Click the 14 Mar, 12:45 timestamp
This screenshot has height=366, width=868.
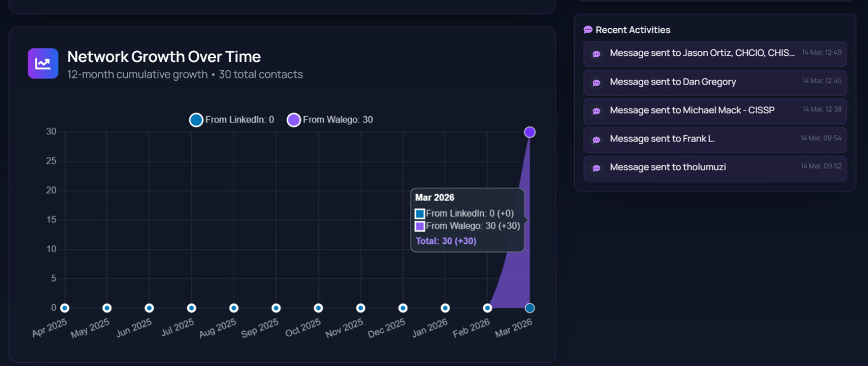coord(822,81)
